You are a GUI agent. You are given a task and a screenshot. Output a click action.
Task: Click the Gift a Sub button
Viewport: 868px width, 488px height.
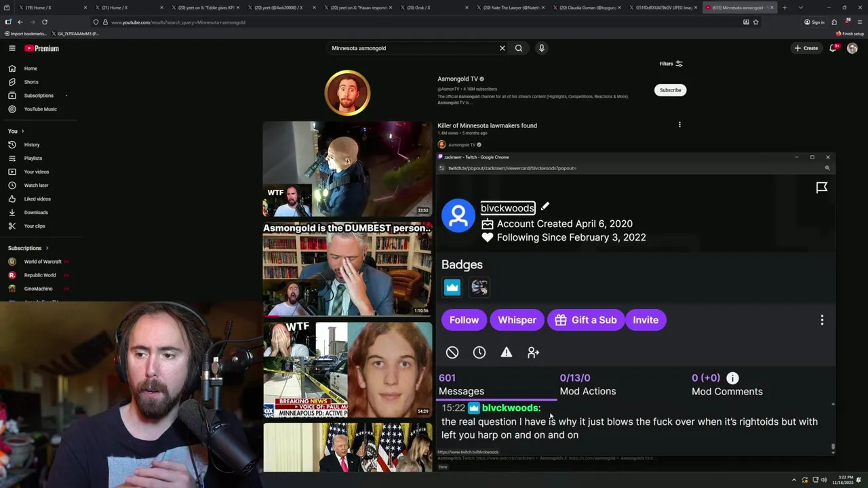point(585,320)
